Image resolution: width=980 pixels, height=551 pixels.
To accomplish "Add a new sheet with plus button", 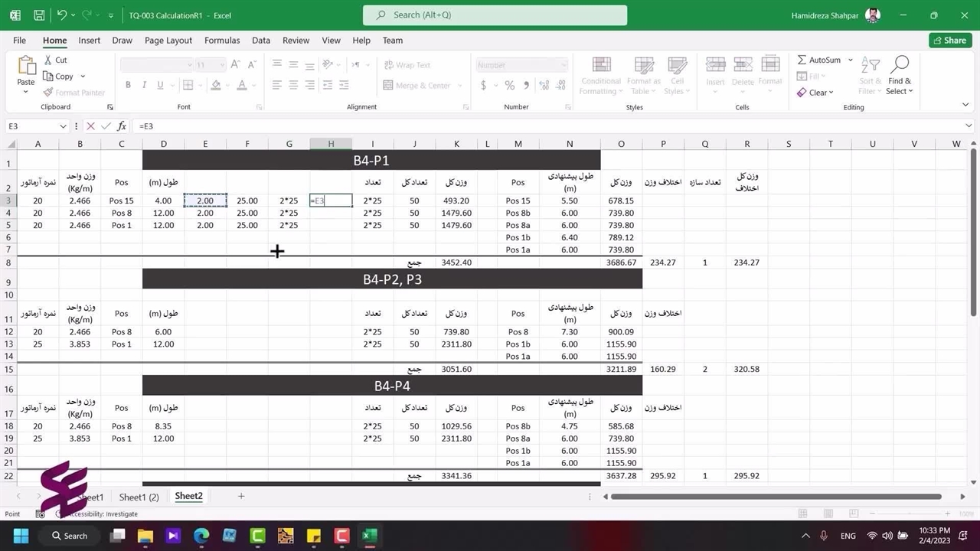I will point(241,496).
